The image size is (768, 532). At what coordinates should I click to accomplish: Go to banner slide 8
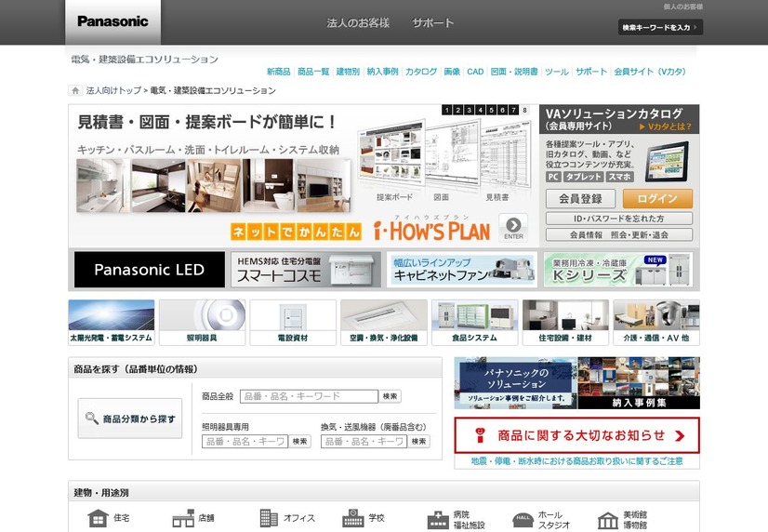point(524,111)
